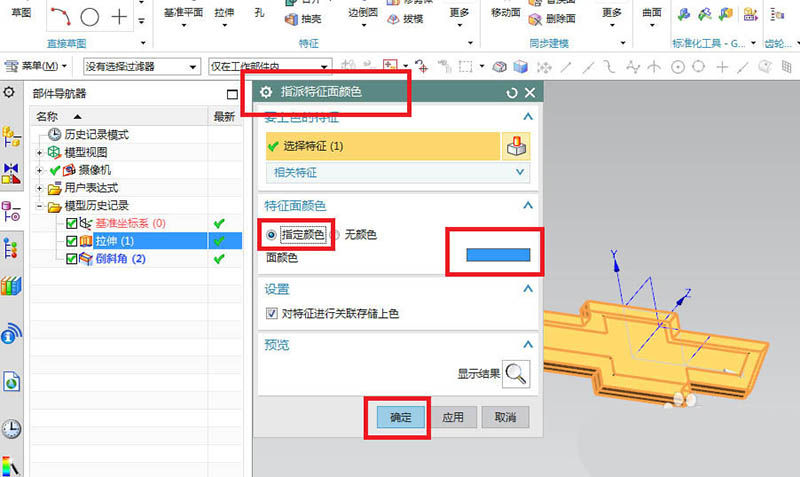Select the point plus sketch tool
Screen dimensions: 800x477
tap(119, 16)
